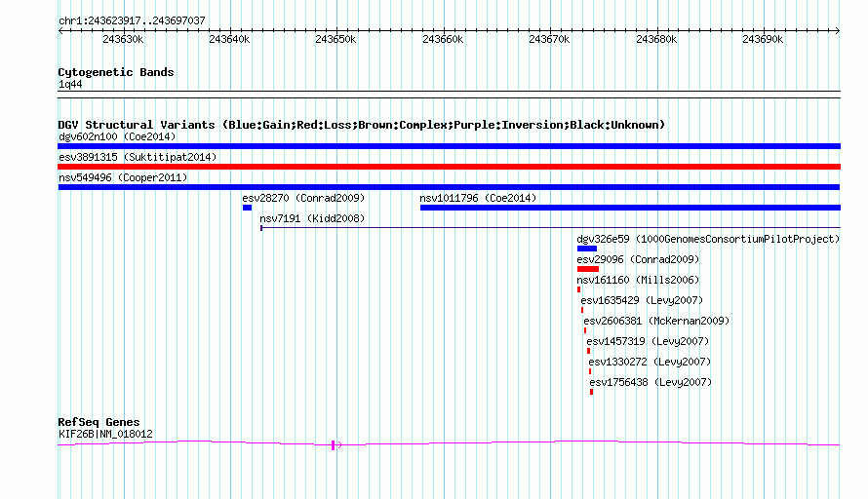Open esv1457319 (Levy2007) variant label
The width and height of the screenshot is (868, 499).
point(648,341)
